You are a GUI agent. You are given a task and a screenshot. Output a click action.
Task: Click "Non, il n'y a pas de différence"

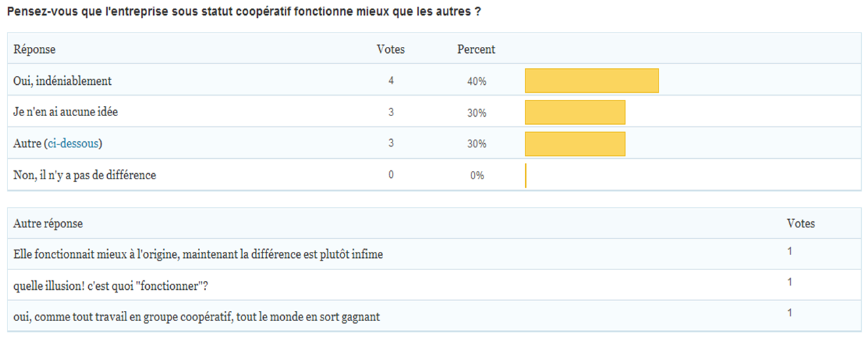(x=85, y=175)
